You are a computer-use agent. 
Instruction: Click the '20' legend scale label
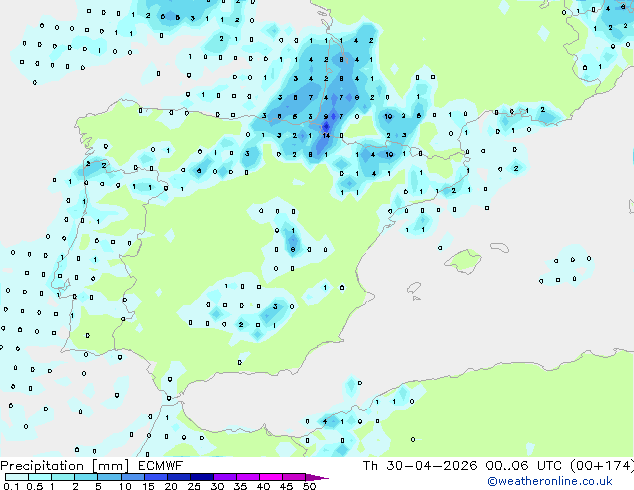pos(171,486)
